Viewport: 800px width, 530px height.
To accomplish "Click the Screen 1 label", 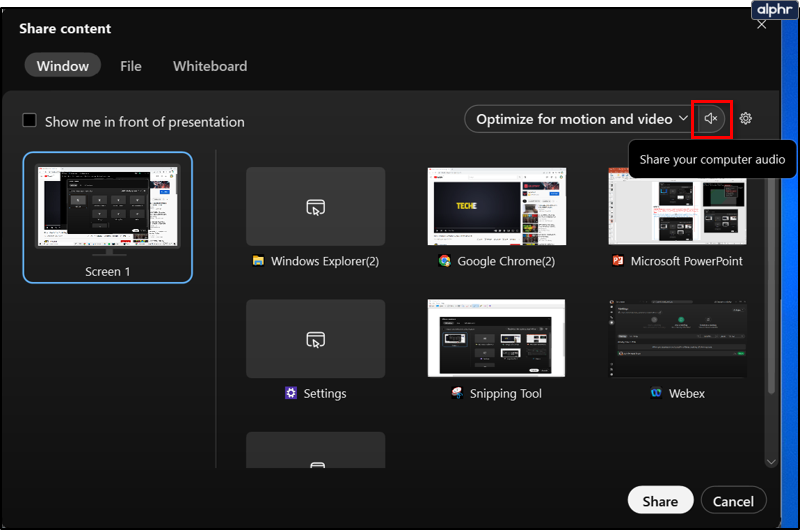I will coord(108,272).
